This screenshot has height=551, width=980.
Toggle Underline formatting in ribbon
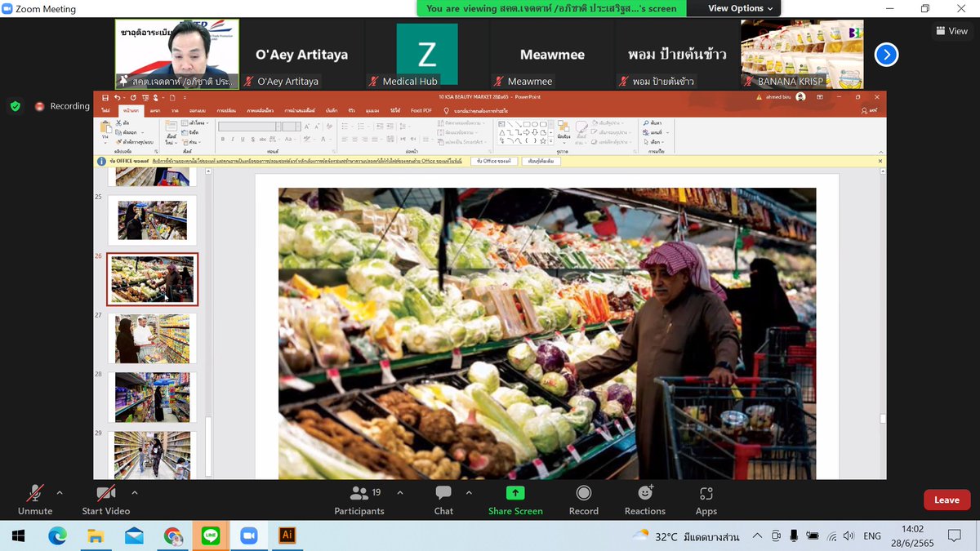(243, 140)
